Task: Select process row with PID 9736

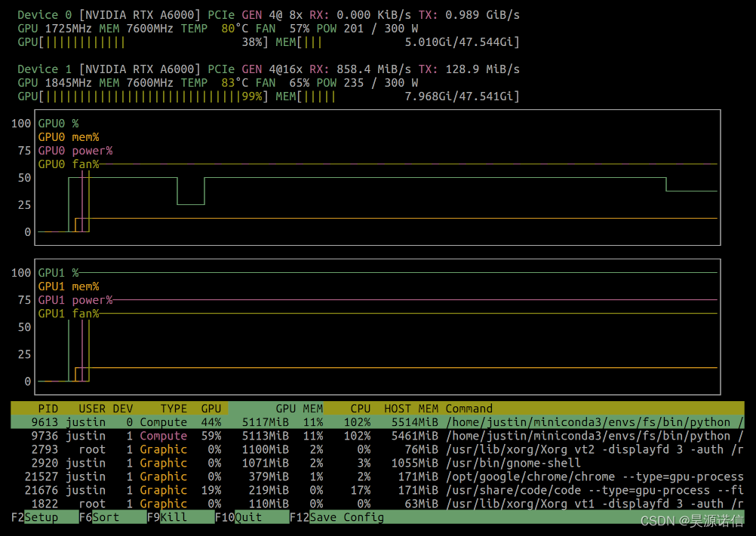Action: click(377, 436)
